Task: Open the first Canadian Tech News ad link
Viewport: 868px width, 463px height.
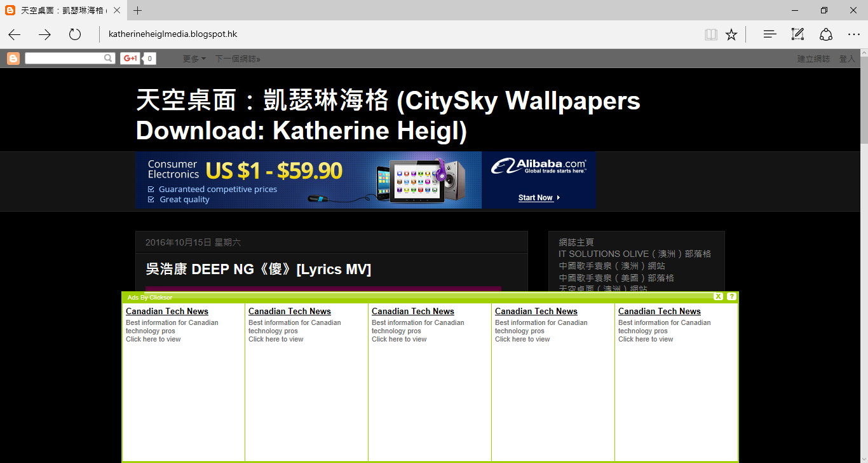Action: [167, 311]
